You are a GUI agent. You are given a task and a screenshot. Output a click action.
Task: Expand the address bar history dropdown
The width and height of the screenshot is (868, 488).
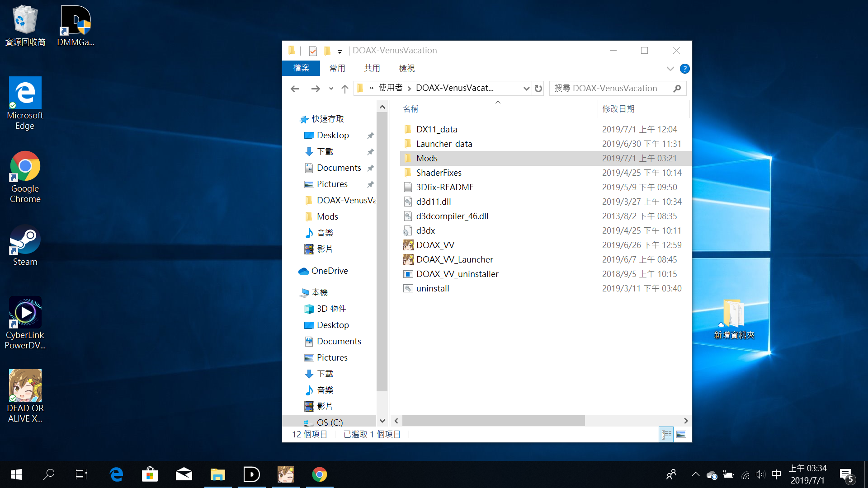pyautogui.click(x=526, y=89)
